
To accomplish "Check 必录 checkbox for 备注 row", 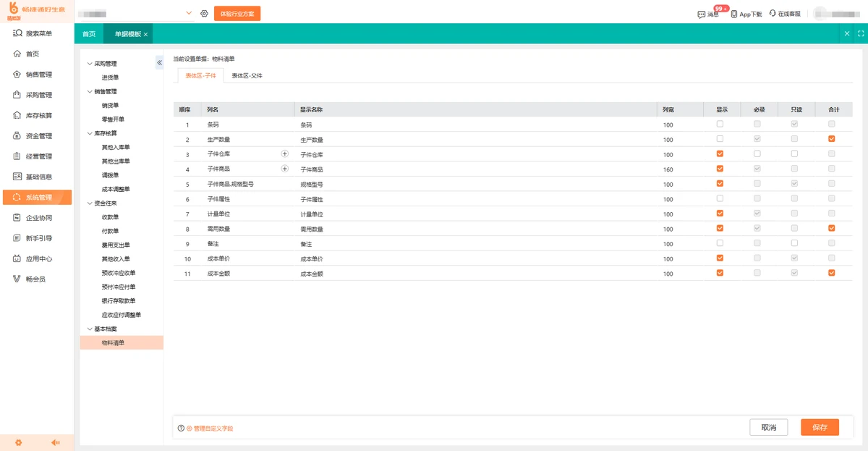I will (x=757, y=243).
